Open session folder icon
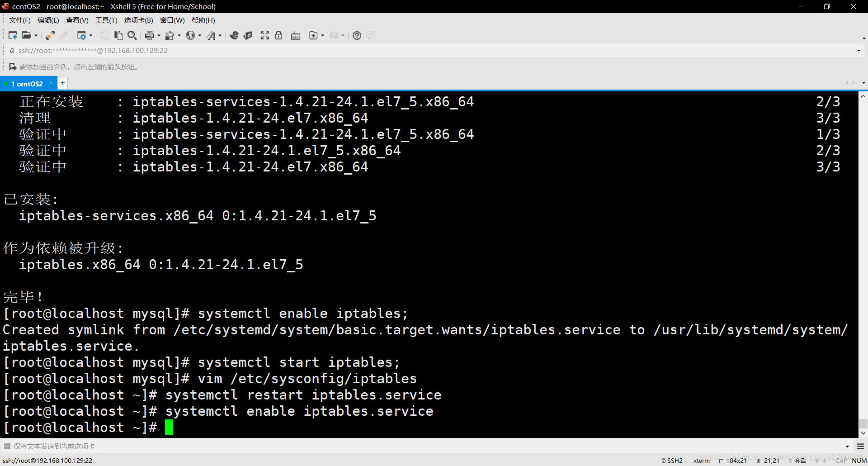 click(27, 35)
